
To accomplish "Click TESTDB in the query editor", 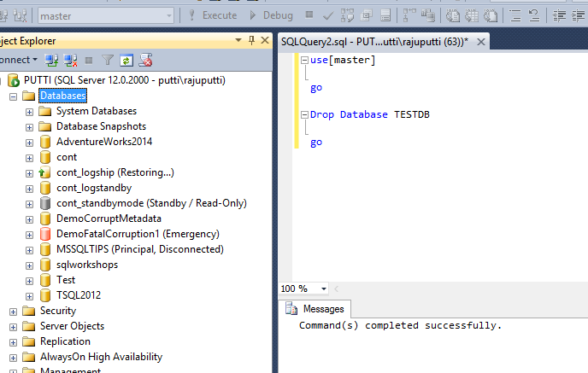I will point(412,114).
